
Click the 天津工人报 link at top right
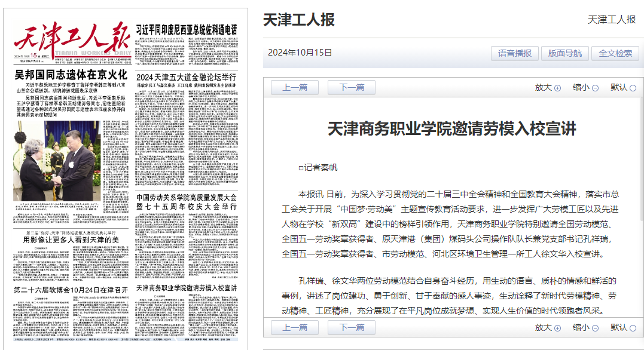(612, 20)
